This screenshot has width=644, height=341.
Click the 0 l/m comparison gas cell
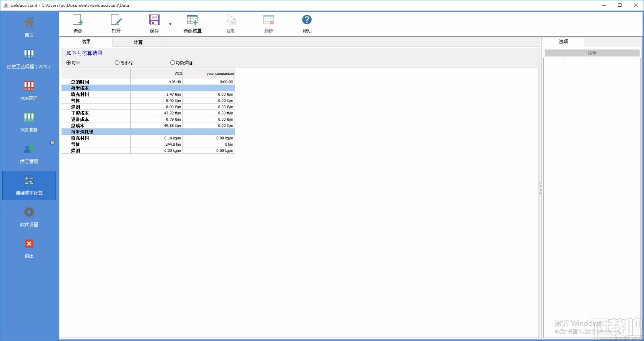[x=208, y=145]
